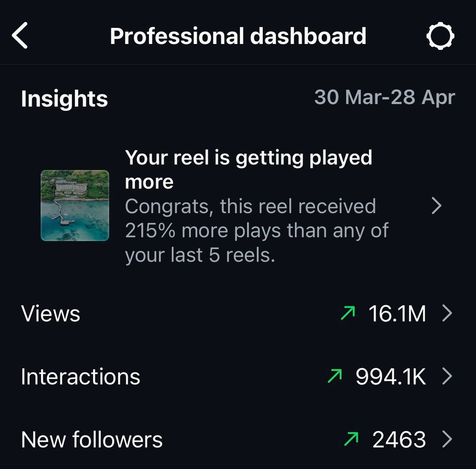Expand the Views row chevron
Image resolution: width=476 pixels, height=469 pixels.
tap(448, 313)
